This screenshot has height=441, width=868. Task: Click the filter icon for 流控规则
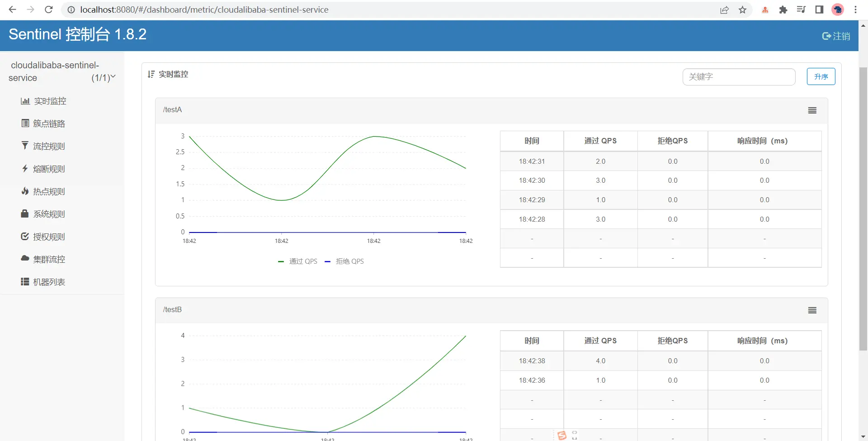pyautogui.click(x=25, y=145)
